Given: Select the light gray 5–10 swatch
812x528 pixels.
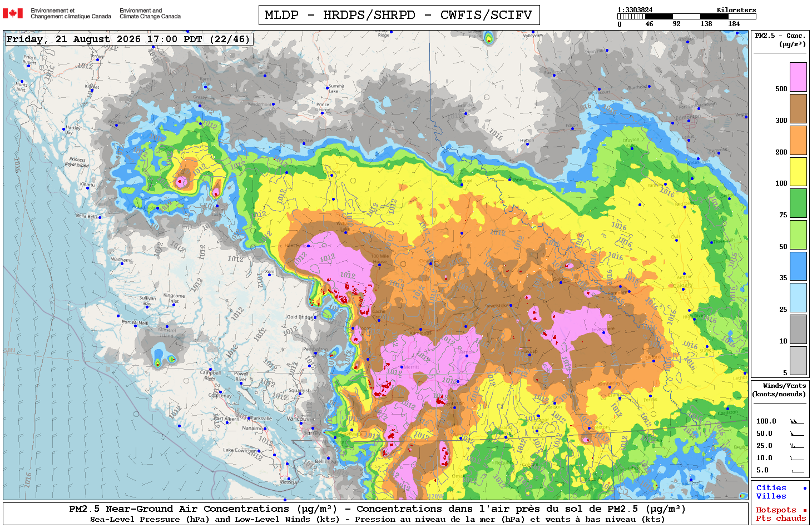Looking at the screenshot, I should point(798,361).
